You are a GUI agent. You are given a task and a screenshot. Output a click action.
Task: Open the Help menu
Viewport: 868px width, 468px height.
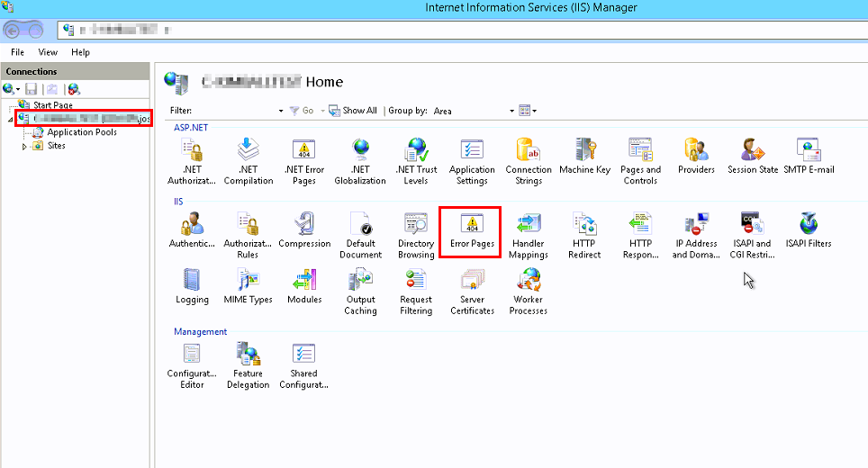(x=80, y=52)
